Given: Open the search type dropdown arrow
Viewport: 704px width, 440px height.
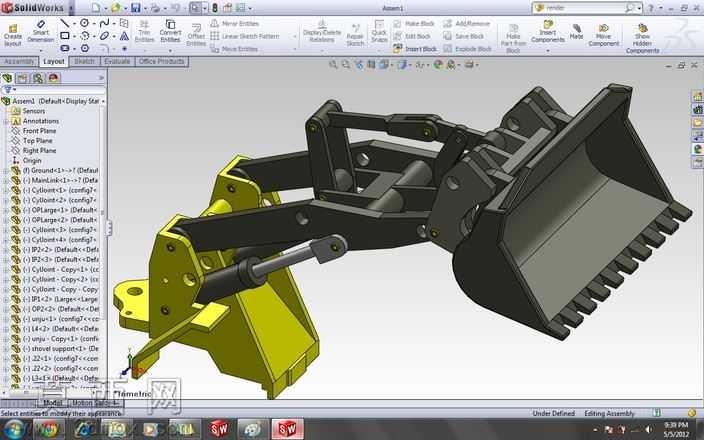Looking at the screenshot, I should [639, 8].
